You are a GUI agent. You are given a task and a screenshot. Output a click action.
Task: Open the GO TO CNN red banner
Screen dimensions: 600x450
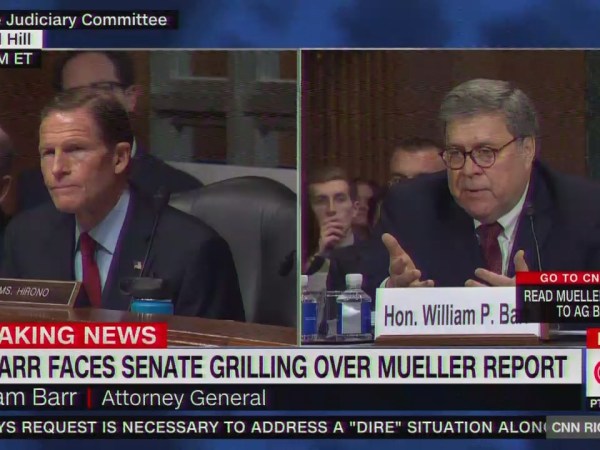click(x=558, y=278)
